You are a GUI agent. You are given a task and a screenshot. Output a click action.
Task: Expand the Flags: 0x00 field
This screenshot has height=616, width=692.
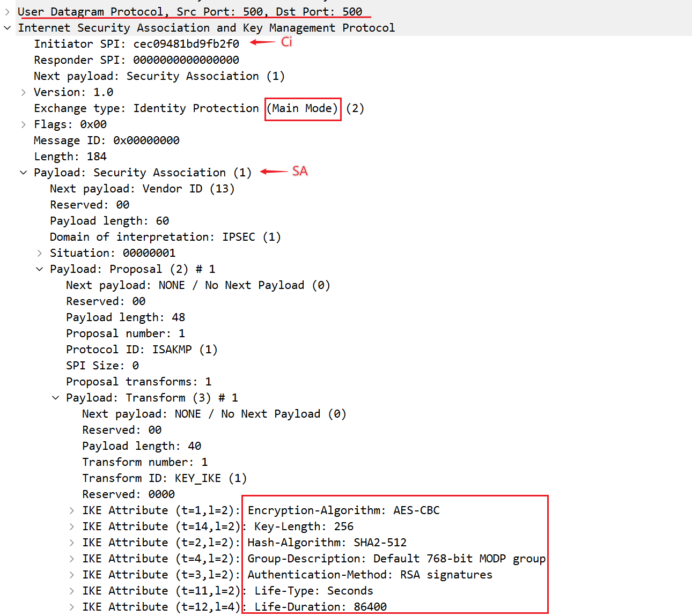point(24,124)
